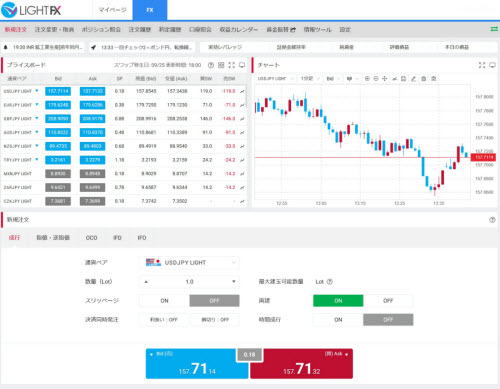Click EURJPY Ask price button in price board
This screenshot has width=500, height=389.
(92, 105)
